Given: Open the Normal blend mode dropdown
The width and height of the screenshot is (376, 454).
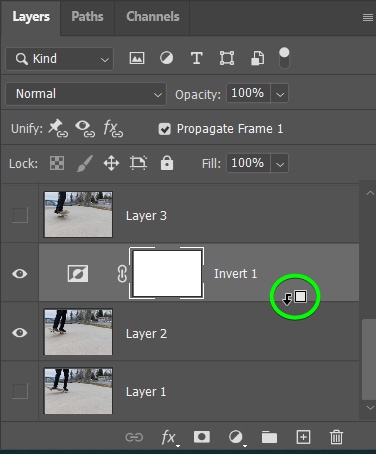Looking at the screenshot, I should click(x=86, y=94).
